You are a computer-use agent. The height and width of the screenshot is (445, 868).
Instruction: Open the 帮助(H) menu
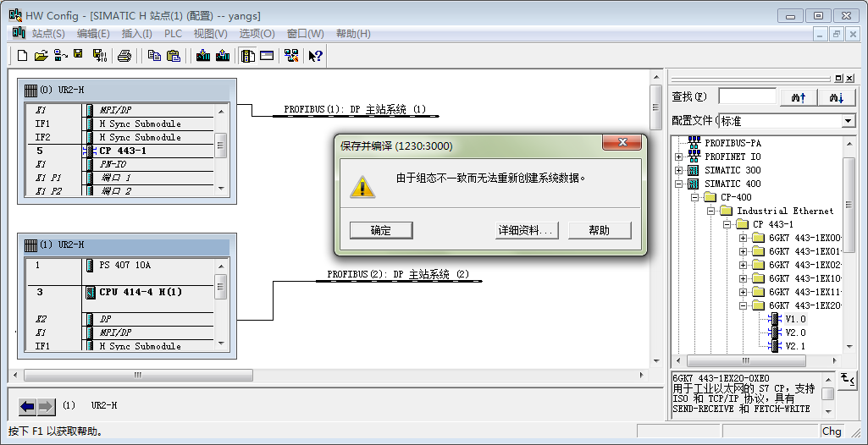click(x=353, y=34)
